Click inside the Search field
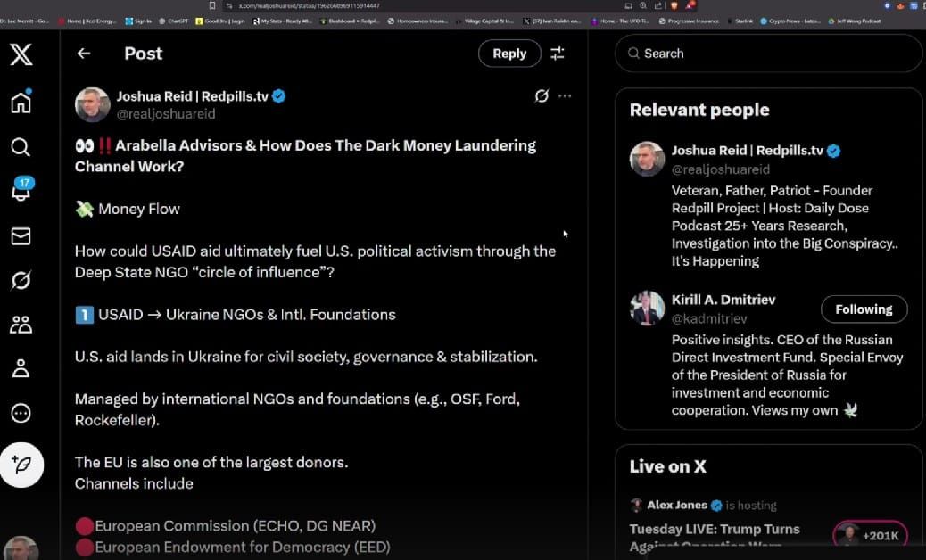 click(767, 54)
